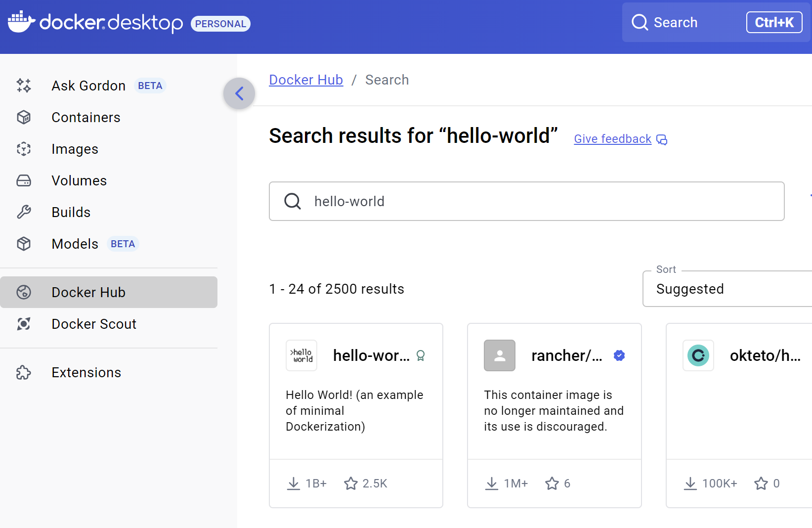Click the Volumes drive icon
This screenshot has width=812, height=528.
(x=24, y=180)
